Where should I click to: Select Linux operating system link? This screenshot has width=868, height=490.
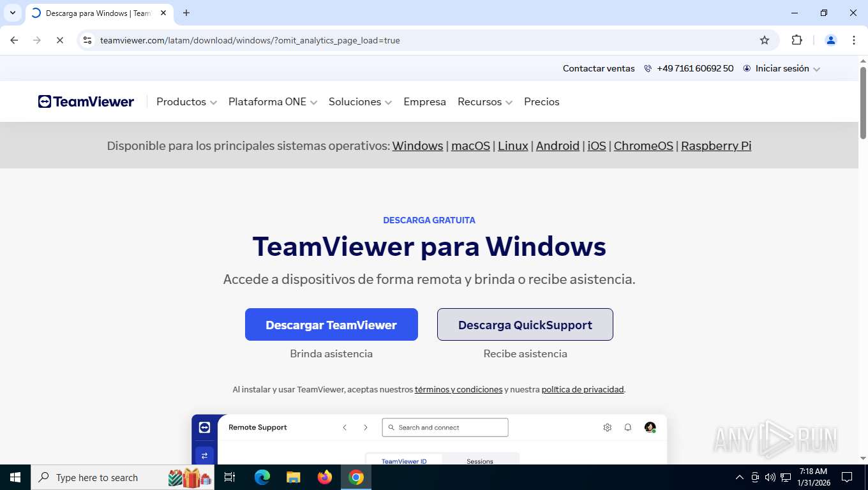pyautogui.click(x=513, y=145)
